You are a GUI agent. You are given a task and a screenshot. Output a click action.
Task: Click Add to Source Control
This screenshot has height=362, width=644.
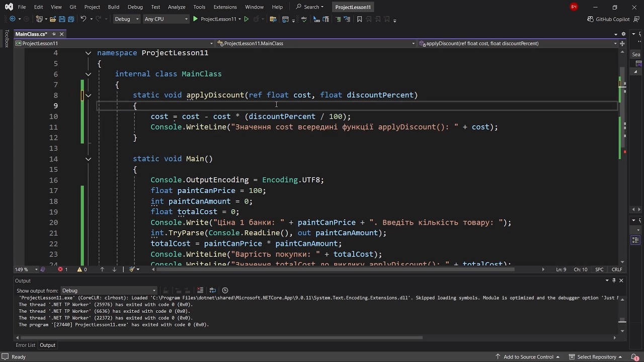[x=528, y=357]
